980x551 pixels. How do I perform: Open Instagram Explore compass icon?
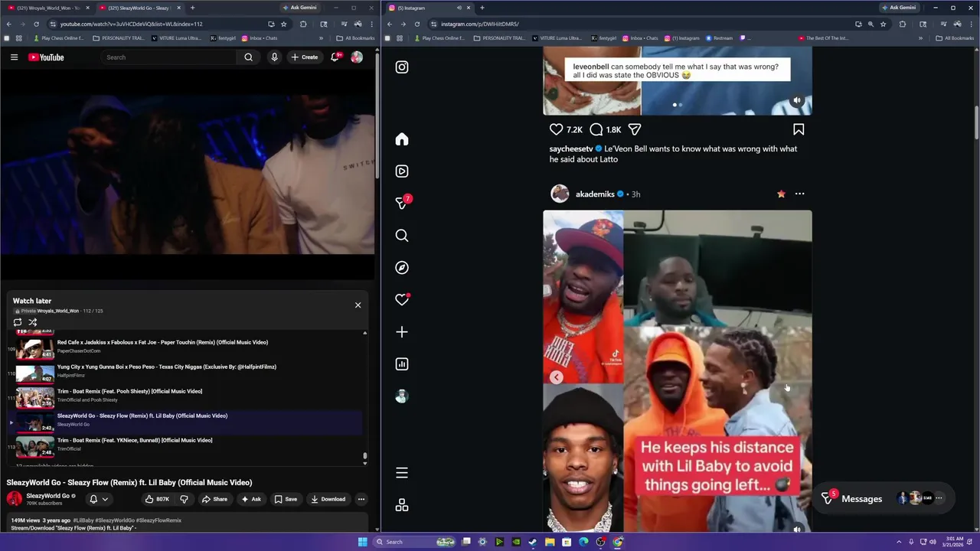(402, 268)
